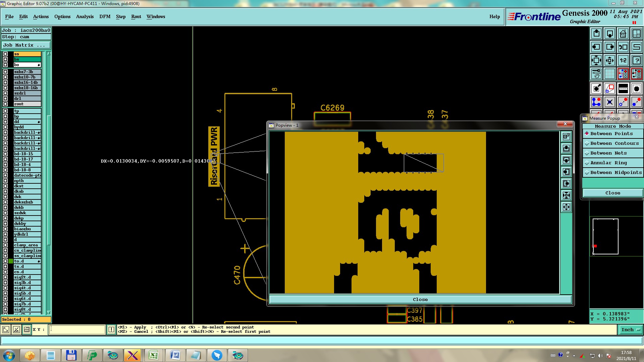Viewport: 644px width, 362px height.
Task: Click the hollow-blue-to-red-dot move icon
Action: coord(623,102)
